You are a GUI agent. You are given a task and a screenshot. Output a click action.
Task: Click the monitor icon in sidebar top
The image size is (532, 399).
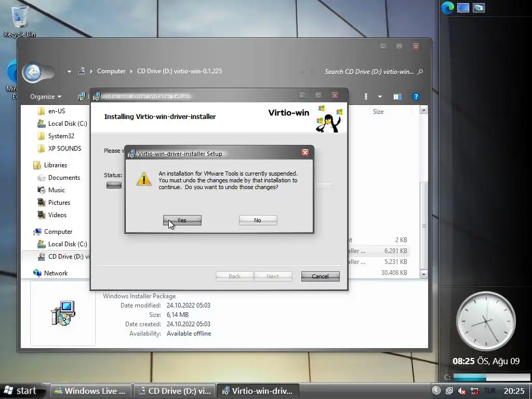coord(463,7)
